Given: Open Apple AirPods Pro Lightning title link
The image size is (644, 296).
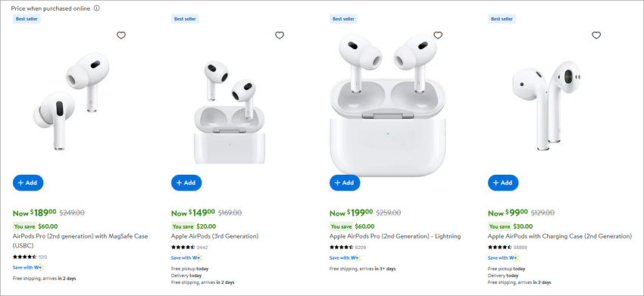Looking at the screenshot, I should [x=395, y=236].
